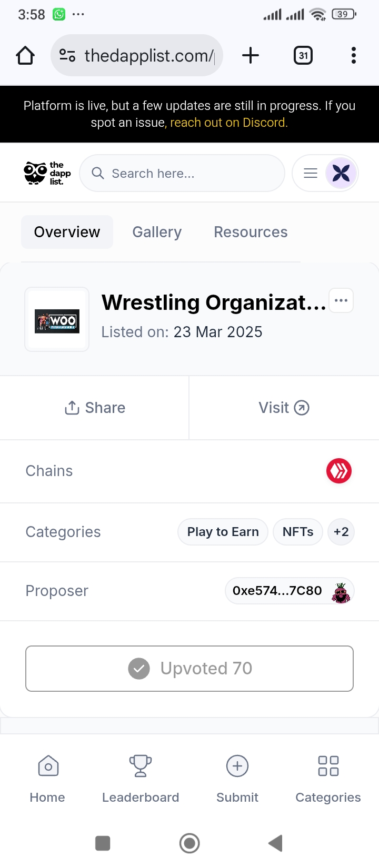Expand the +2 more categories chip
Image resolution: width=379 pixels, height=868 pixels.
(341, 532)
